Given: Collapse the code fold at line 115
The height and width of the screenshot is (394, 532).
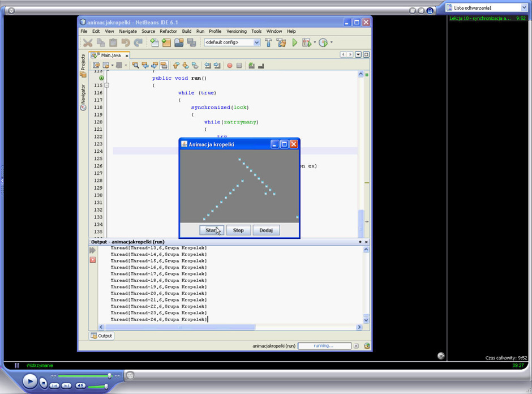Looking at the screenshot, I should coord(106,85).
